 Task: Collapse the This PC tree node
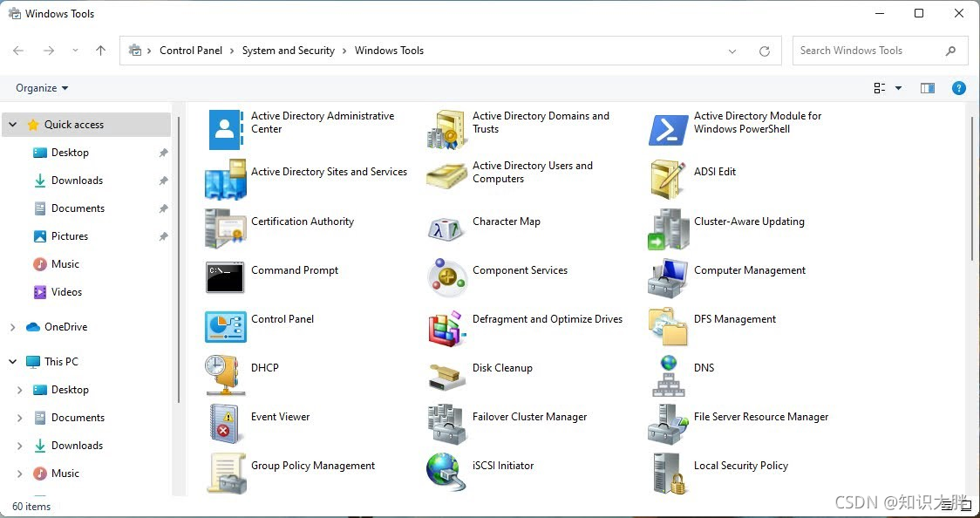(12, 361)
